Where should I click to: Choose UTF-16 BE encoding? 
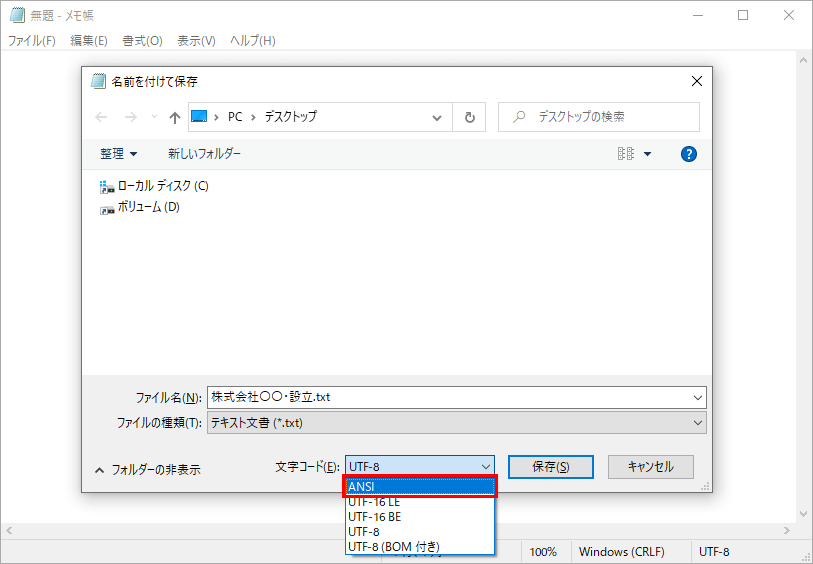[420, 517]
